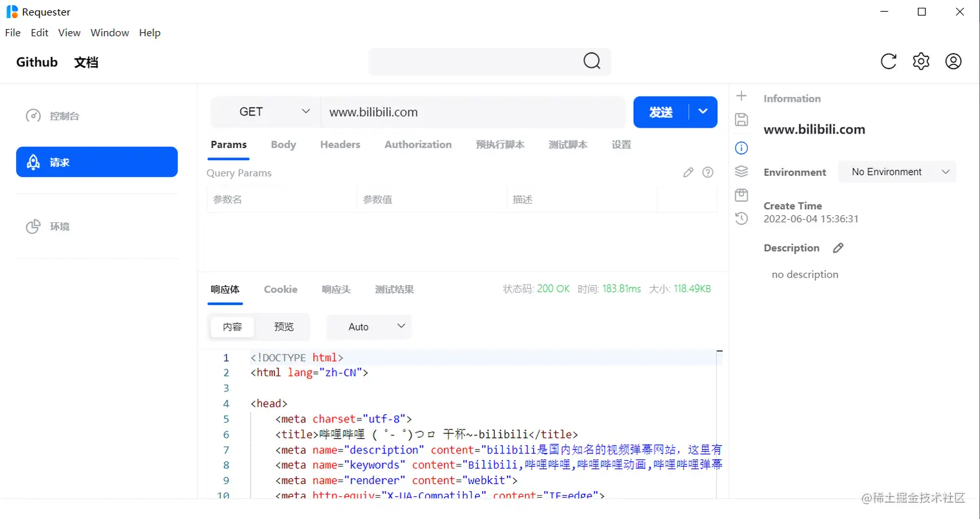Click the top search input field
This screenshot has height=519, width=980.
click(x=489, y=62)
